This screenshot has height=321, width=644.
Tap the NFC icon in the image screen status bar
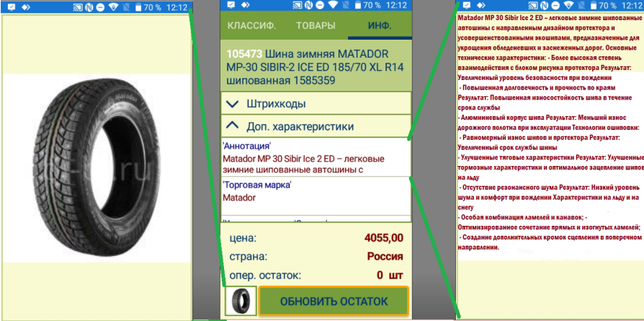coord(89,7)
